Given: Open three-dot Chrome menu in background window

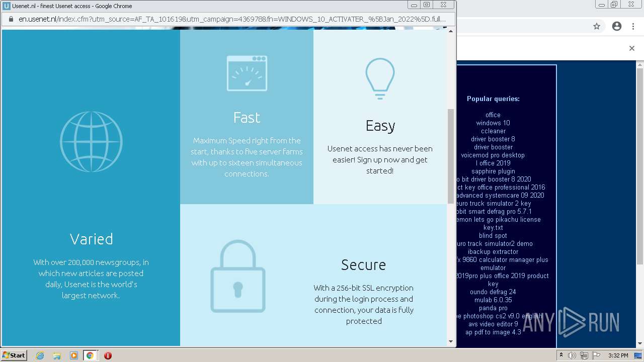Looking at the screenshot, I should [633, 26].
